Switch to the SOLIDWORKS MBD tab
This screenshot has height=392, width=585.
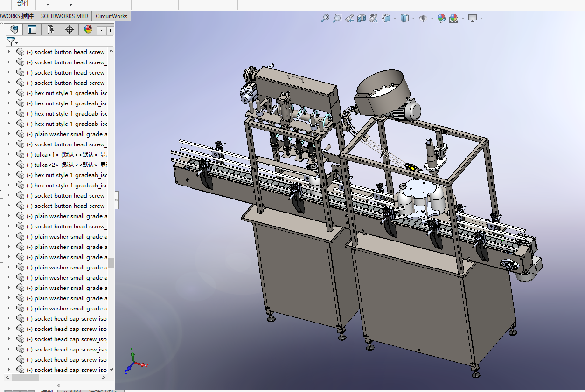(64, 16)
